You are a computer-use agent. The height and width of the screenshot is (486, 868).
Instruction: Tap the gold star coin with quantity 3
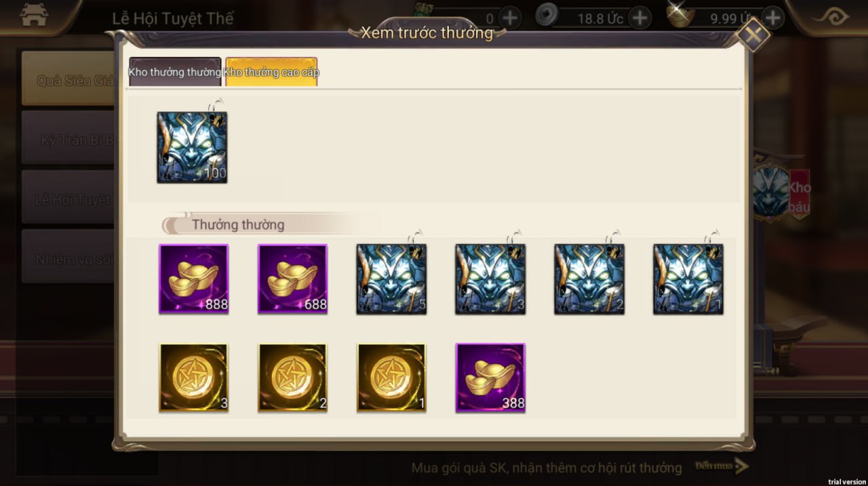194,378
